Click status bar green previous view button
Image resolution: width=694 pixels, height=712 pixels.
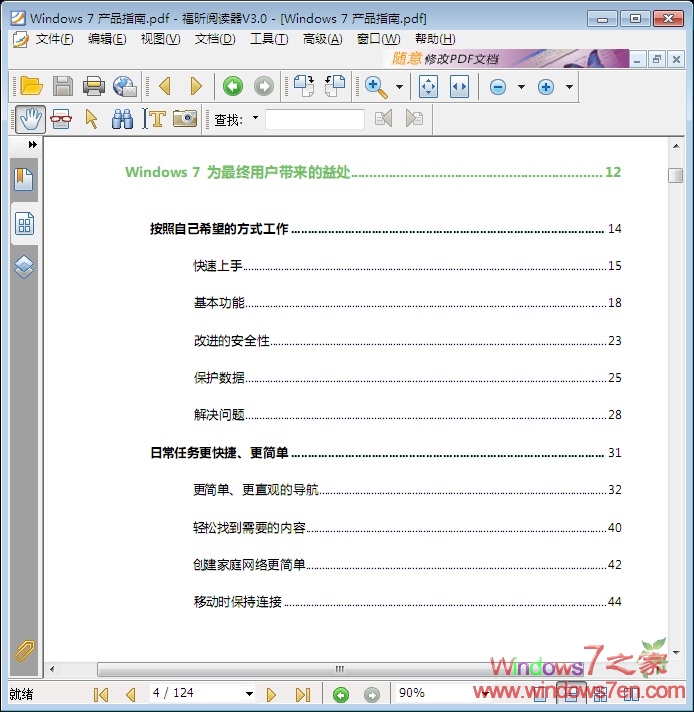[341, 695]
